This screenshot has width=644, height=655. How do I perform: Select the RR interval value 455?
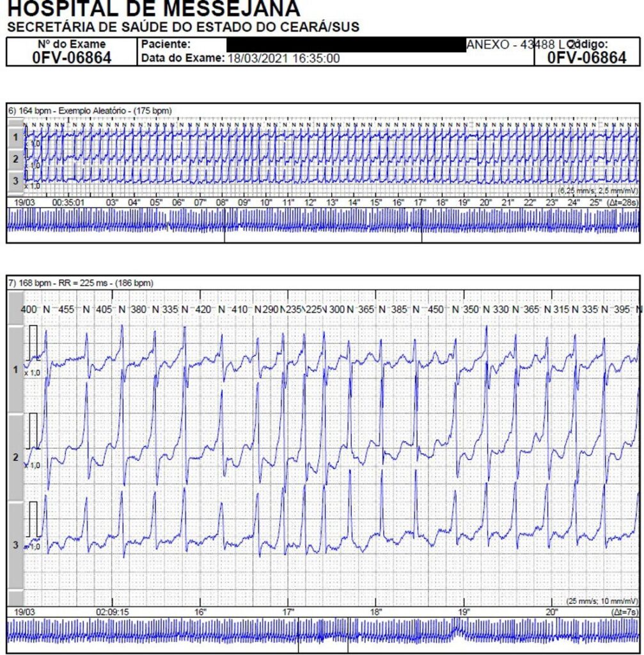[x=67, y=310]
